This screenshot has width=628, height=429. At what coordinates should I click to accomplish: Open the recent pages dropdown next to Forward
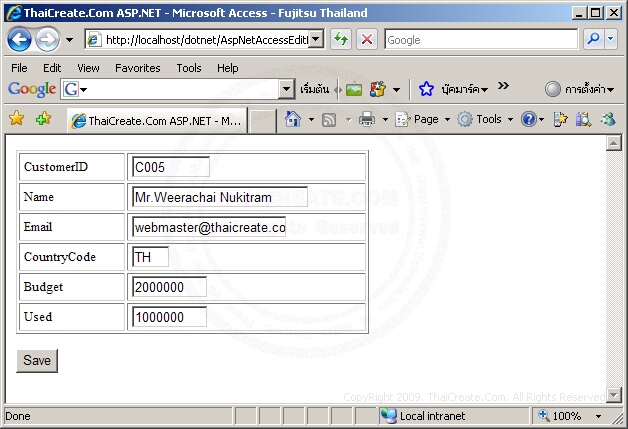pyautogui.click(x=69, y=40)
